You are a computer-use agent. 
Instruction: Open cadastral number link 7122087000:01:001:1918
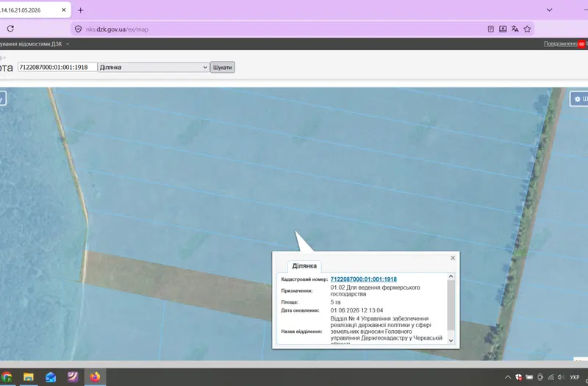(363, 279)
